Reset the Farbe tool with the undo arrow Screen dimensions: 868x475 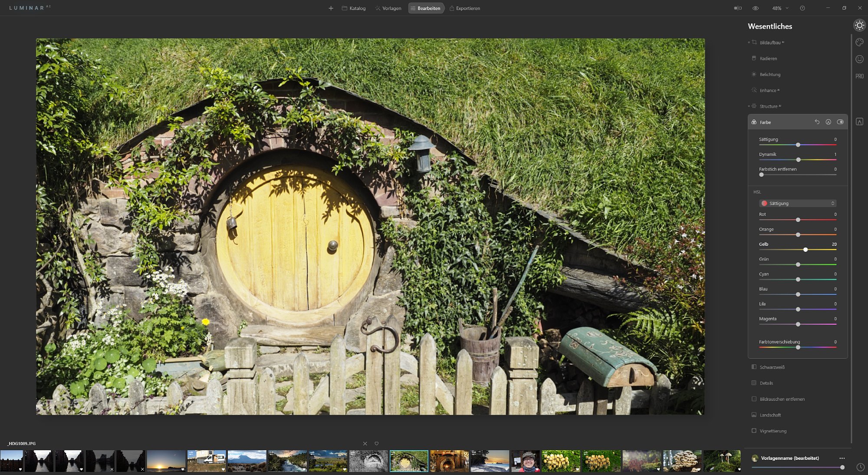[x=817, y=122]
